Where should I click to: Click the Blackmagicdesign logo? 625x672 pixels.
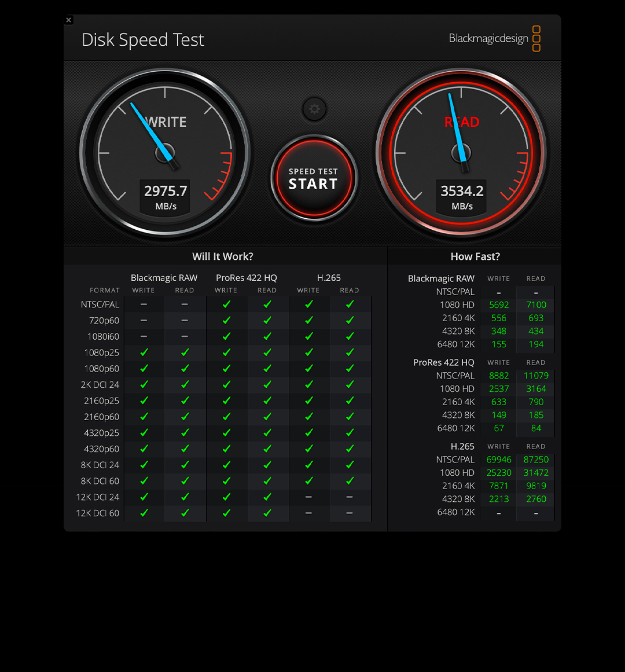[495, 39]
